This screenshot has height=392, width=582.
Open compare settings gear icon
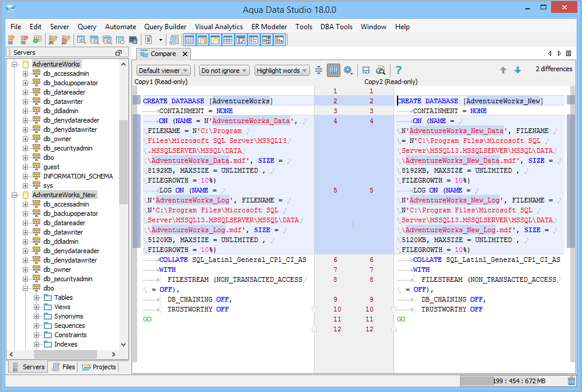tap(348, 70)
